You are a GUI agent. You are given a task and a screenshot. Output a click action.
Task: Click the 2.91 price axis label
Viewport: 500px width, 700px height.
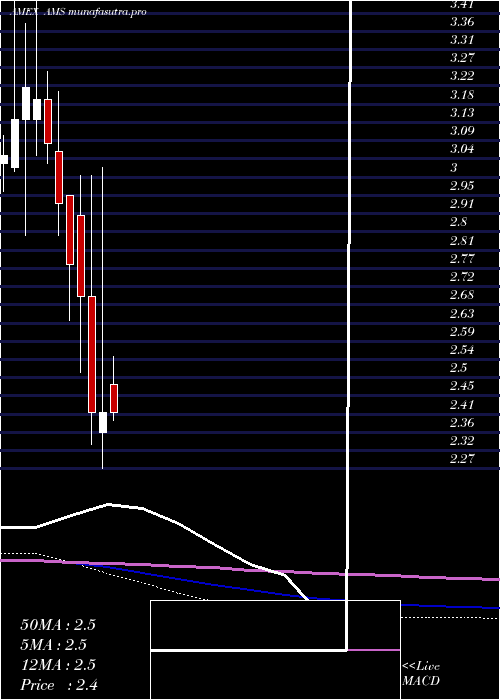(x=462, y=204)
